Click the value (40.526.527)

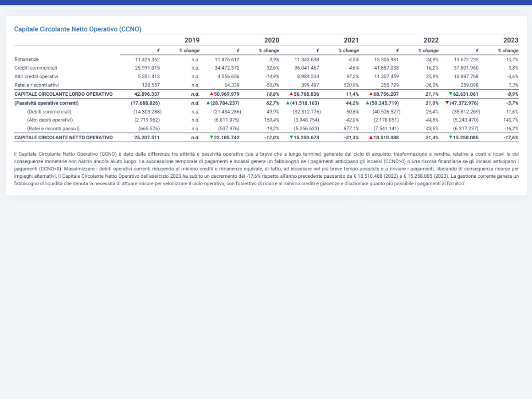pyautogui.click(x=387, y=112)
